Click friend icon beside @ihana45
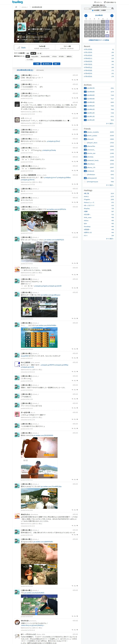This screenshot has height=644, width=129. coord(85,139)
